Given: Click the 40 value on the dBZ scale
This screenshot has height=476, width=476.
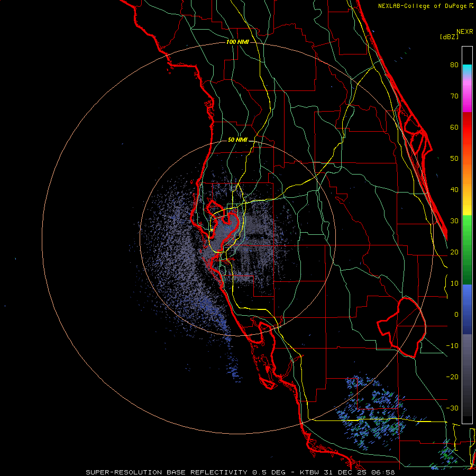Looking at the screenshot, I should (454, 190).
